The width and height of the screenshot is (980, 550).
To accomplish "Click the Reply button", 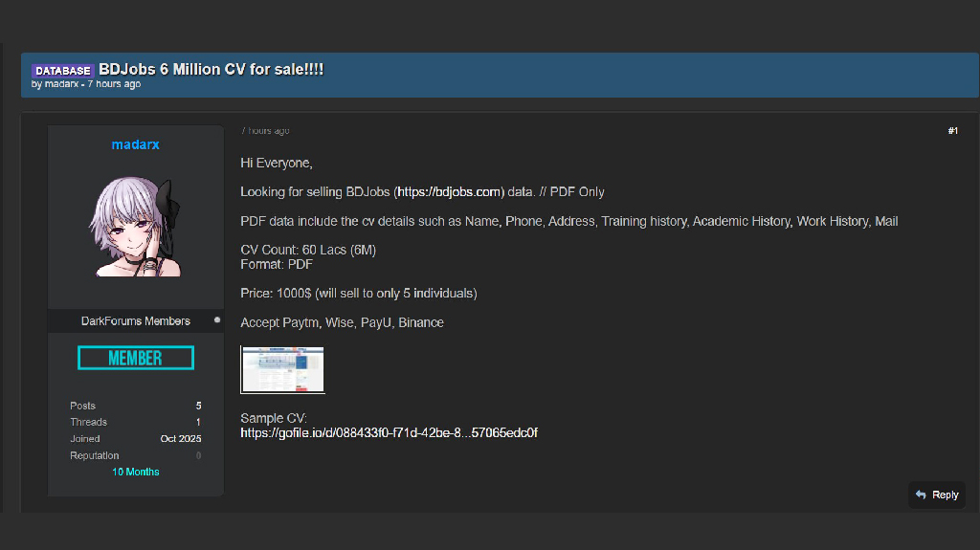I will [x=936, y=495].
